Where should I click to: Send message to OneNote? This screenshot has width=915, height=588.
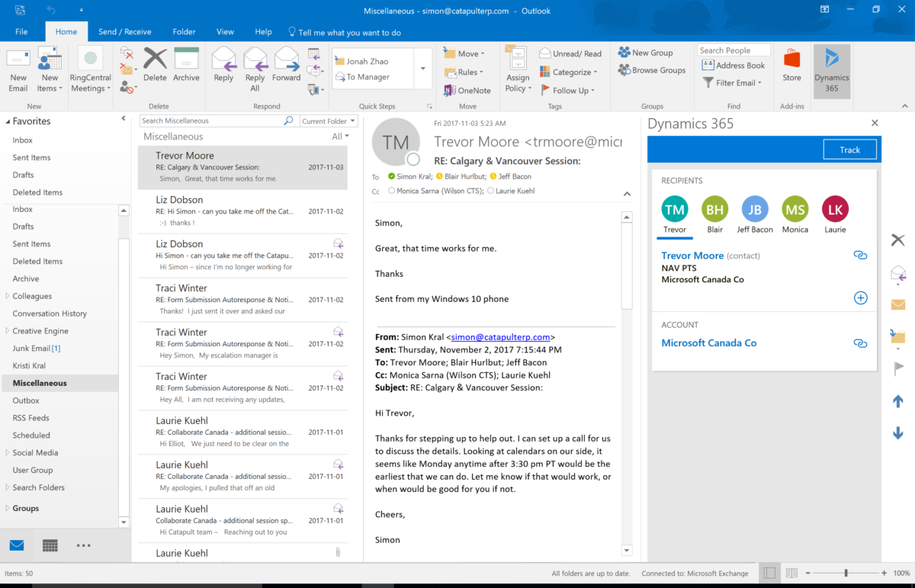467,90
